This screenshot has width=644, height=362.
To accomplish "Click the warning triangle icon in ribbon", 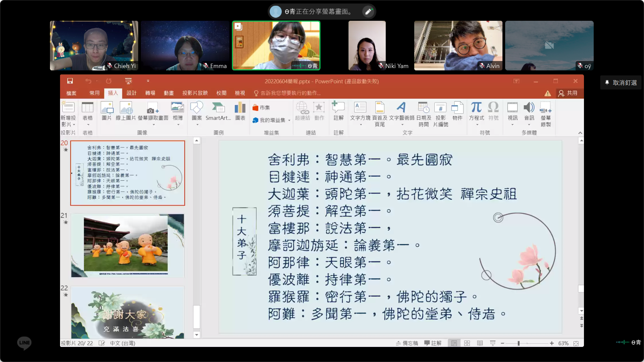I will (547, 93).
